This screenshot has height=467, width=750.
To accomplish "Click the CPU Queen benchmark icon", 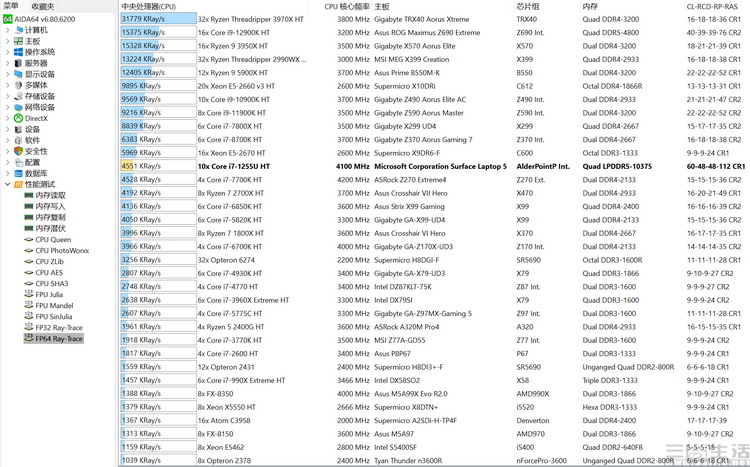I will [x=29, y=239].
